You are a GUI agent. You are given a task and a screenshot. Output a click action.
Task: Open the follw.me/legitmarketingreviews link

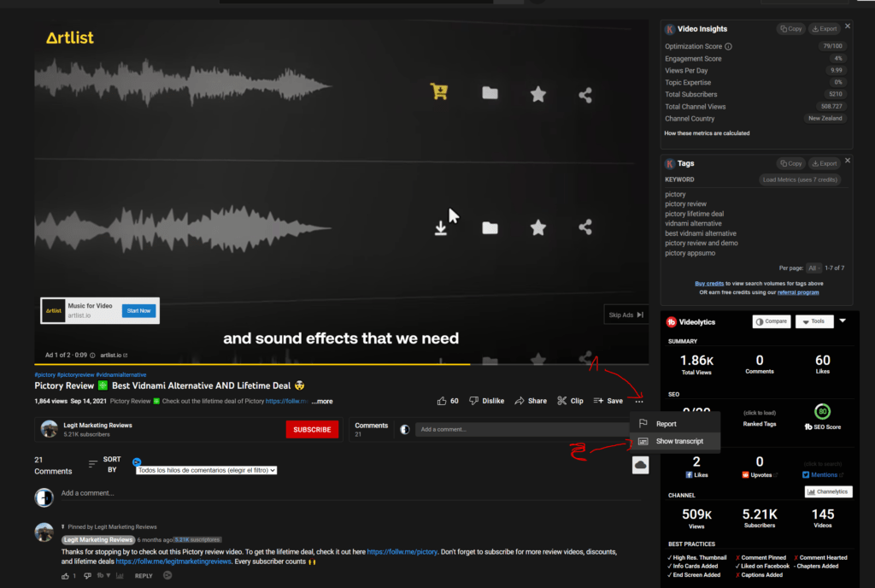pos(173,562)
